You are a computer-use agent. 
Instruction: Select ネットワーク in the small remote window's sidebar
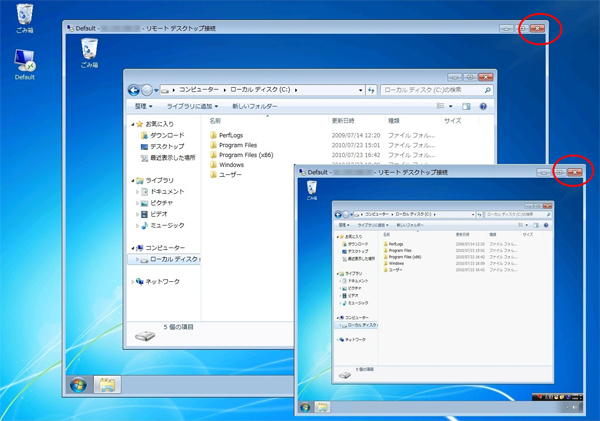coord(352,340)
